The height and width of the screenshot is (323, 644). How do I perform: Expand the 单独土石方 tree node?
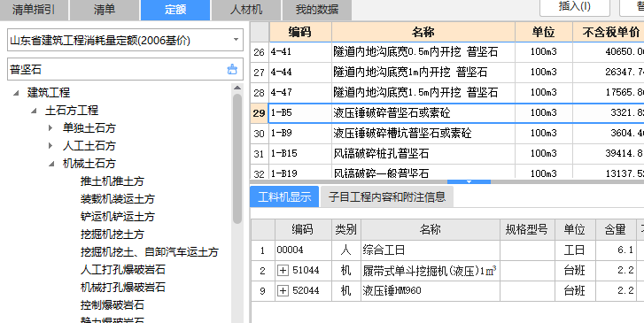point(50,128)
